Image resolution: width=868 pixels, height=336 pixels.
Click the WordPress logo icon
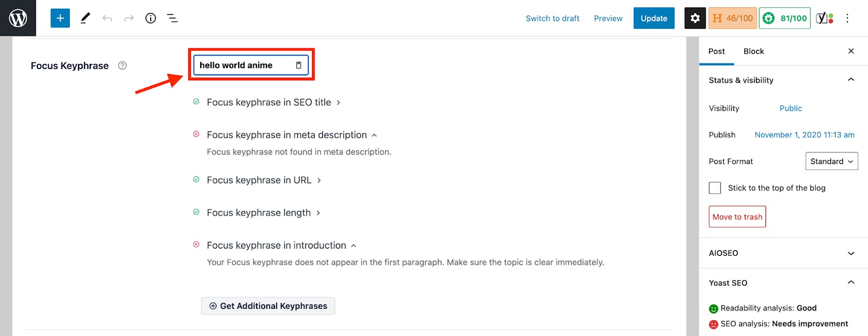tap(18, 18)
